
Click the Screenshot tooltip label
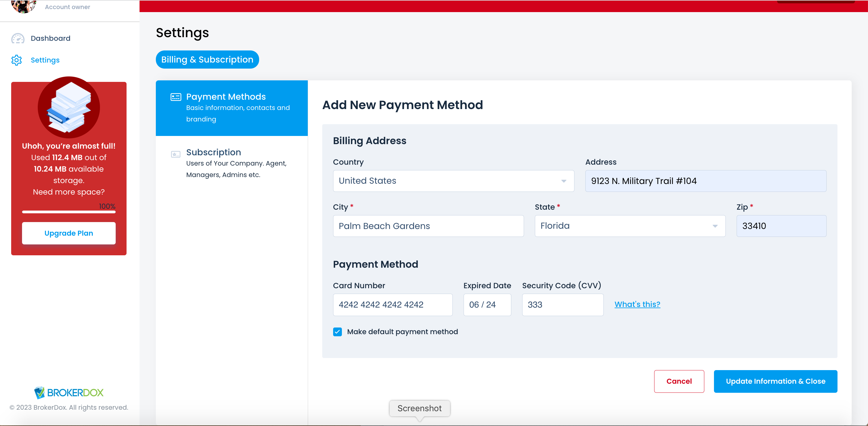[419, 408]
